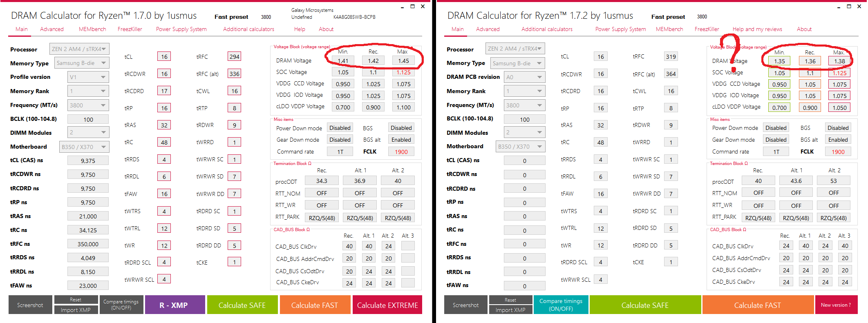Go to the Help tab in 1.7.0 window
Viewport: 868px width, 323px height.
tap(300, 29)
